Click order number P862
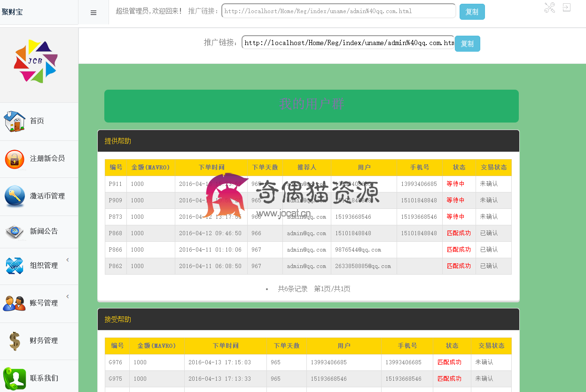 point(115,266)
